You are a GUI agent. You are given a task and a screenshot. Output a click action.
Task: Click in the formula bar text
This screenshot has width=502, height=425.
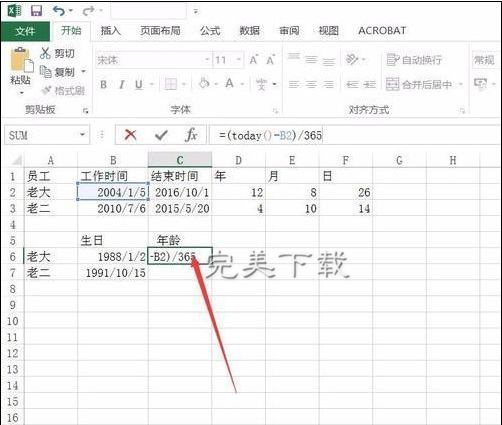270,135
